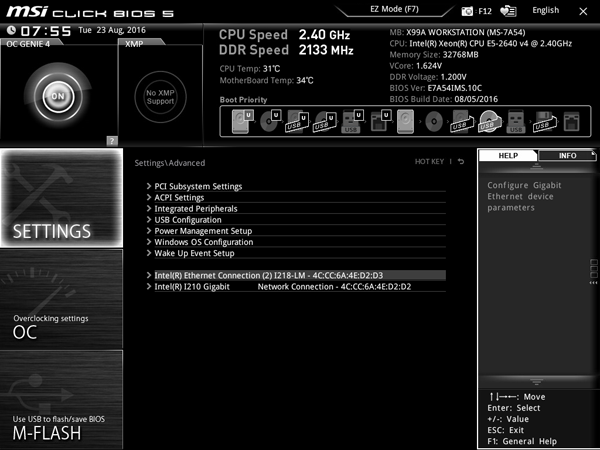This screenshot has height=450, width=600.
Task: Open Integrated Peripherals submenu
Action: click(296, 209)
